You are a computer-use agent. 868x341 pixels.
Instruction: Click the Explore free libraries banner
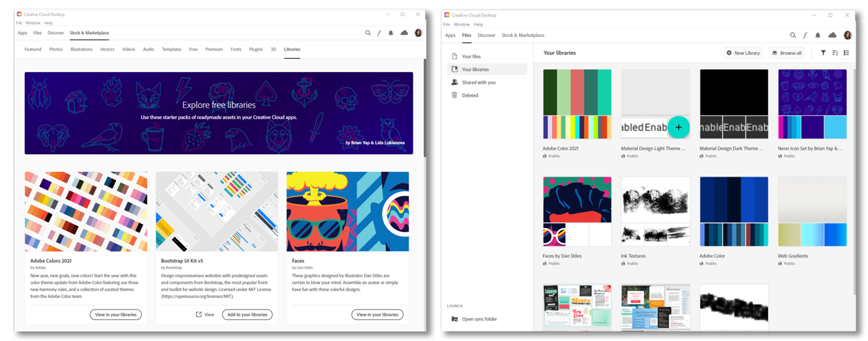click(219, 113)
